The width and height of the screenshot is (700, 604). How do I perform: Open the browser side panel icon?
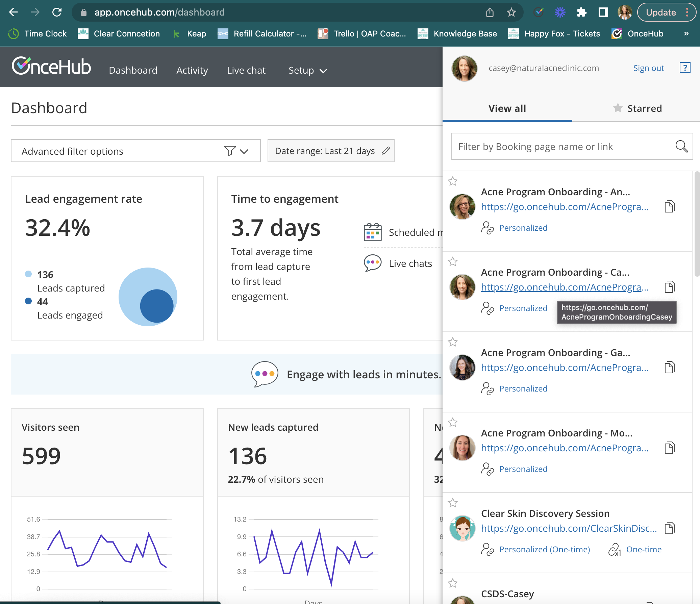(x=603, y=12)
